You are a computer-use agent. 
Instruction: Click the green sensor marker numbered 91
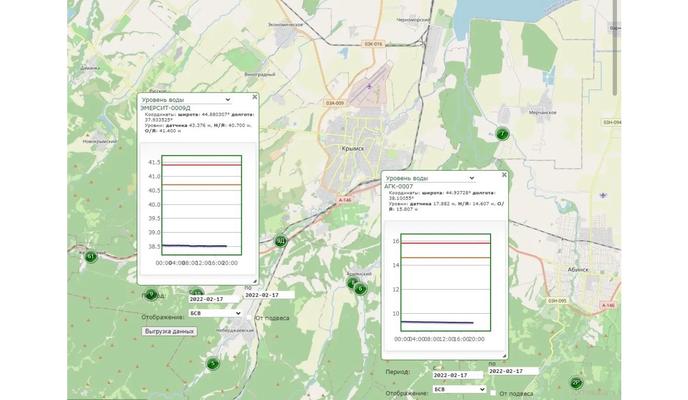tap(280, 241)
